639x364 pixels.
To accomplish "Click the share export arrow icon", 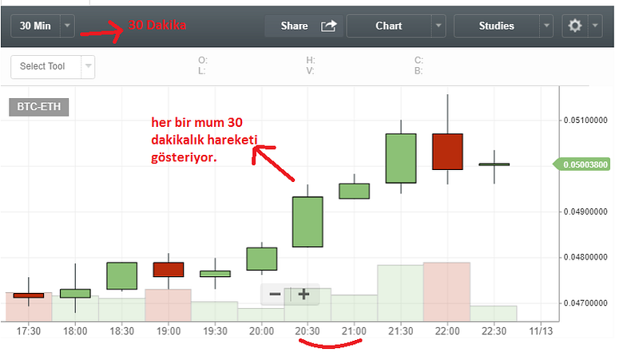I will click(x=328, y=26).
